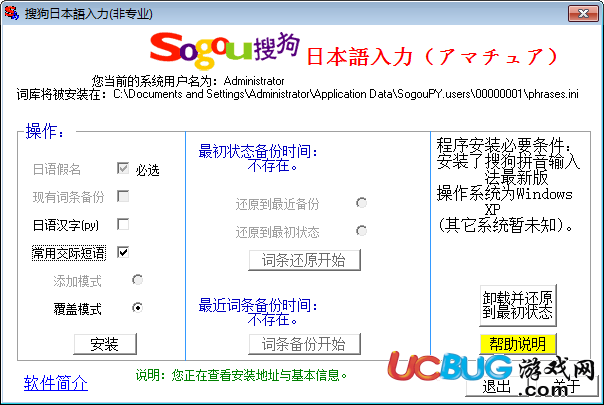Choose 还原到最近备份 radio option
604x405 pixels.
tap(361, 203)
